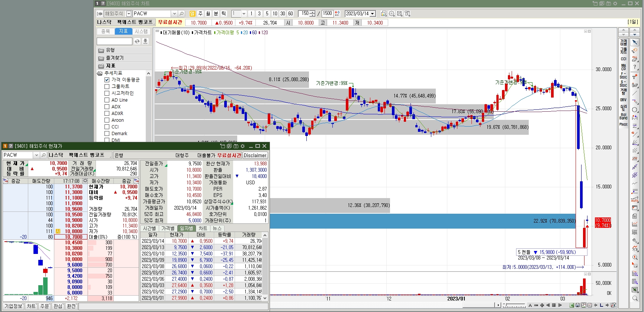Expand the 즐겨찾기 folder
The height and width of the screenshot is (312, 644).
click(124, 58)
